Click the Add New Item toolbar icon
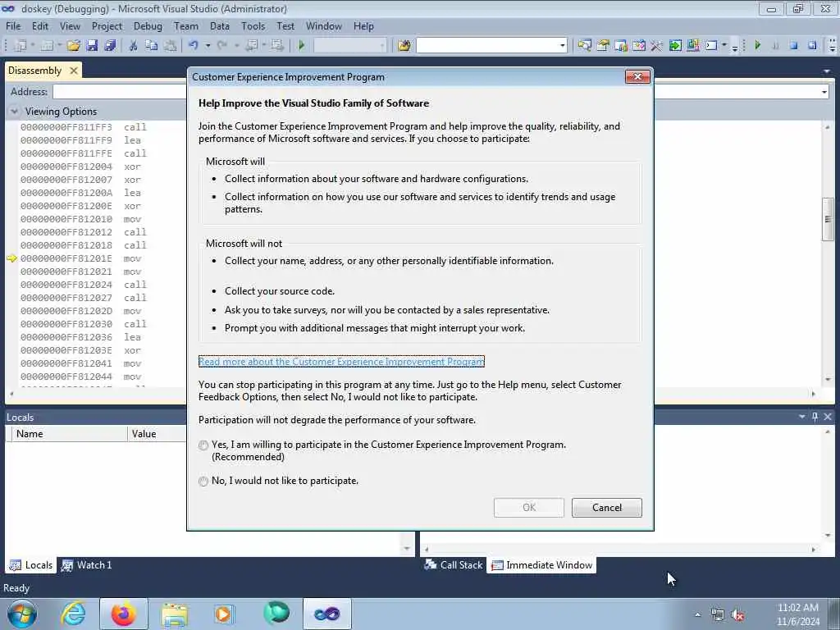 point(47,46)
